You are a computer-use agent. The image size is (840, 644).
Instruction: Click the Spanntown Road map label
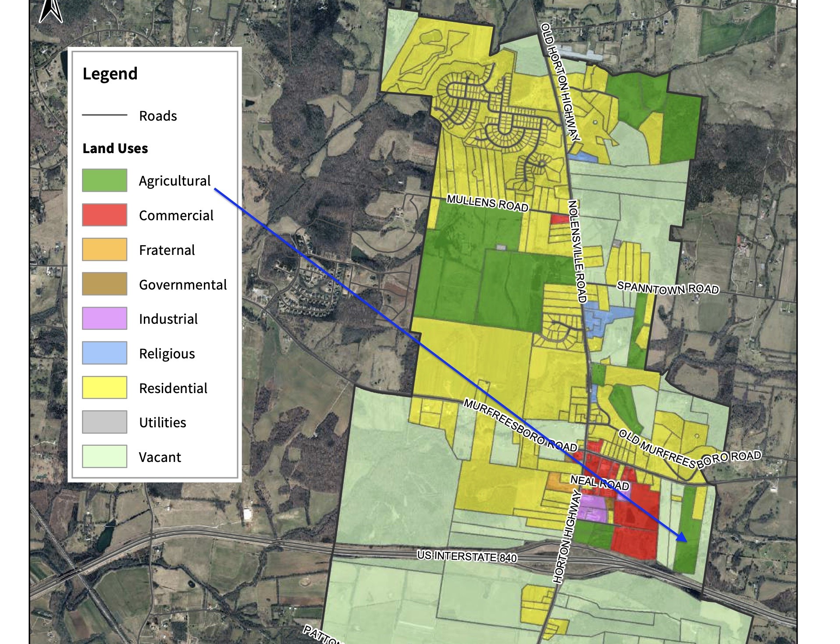[x=668, y=288]
